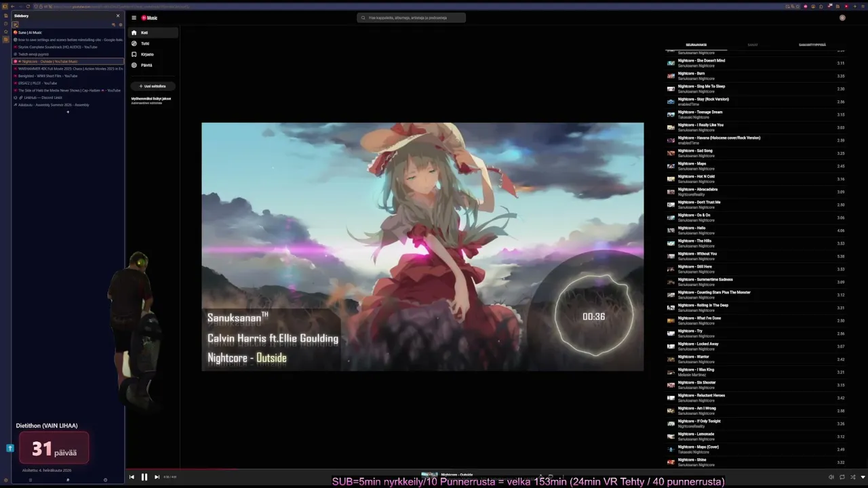Play Nightcore - Lemonade from queue
The width and height of the screenshot is (868, 488).
coord(756,436)
